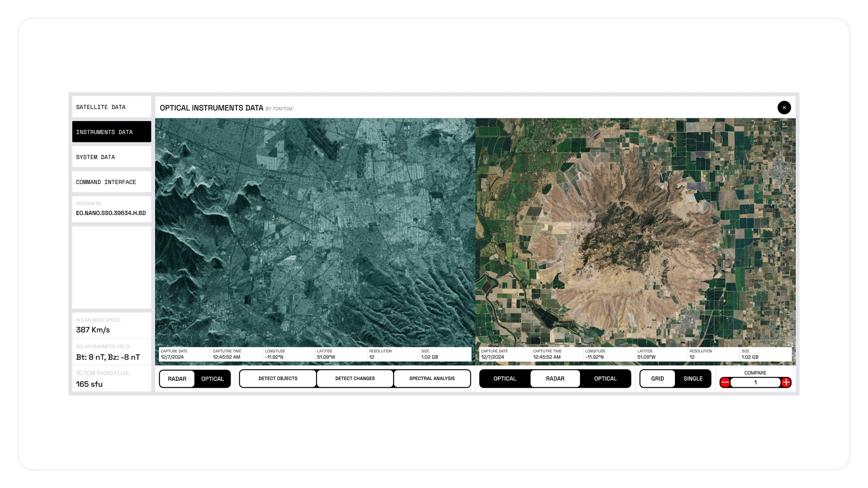Image resolution: width=868 pixels, height=488 pixels.
Task: Switch right image to RADAR
Action: 555,379
